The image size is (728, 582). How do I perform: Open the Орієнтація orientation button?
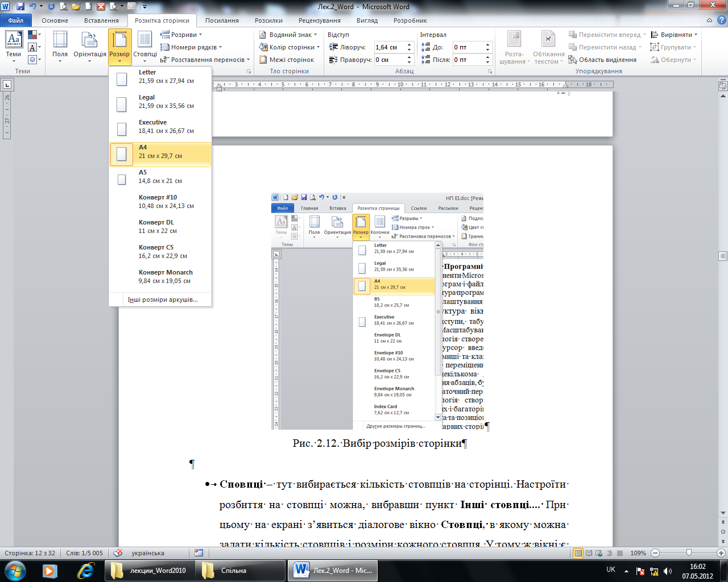click(90, 47)
